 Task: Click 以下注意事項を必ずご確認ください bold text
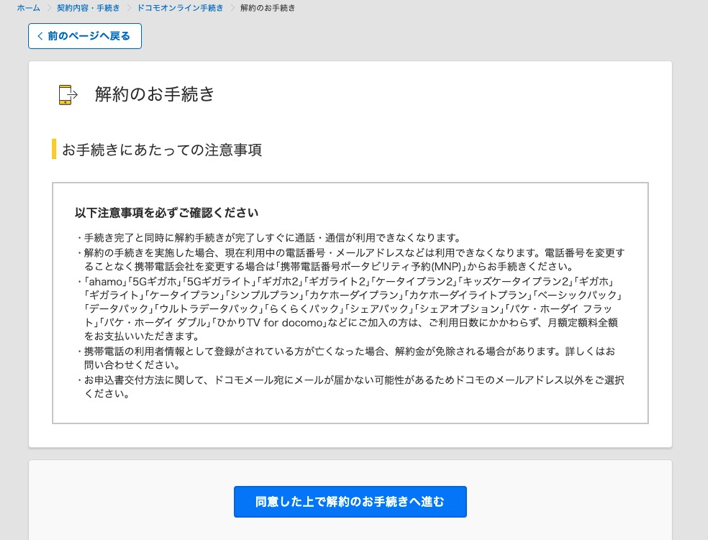tap(167, 213)
